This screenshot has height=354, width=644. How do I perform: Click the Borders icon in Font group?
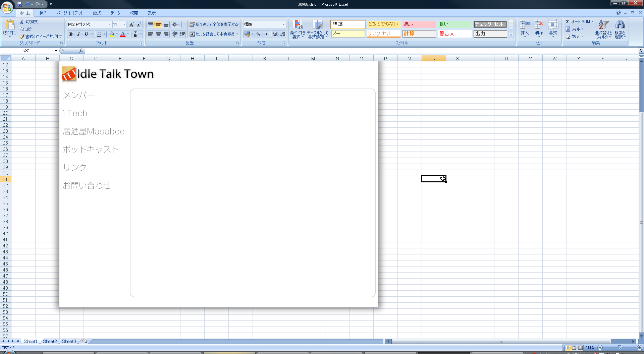(99, 34)
